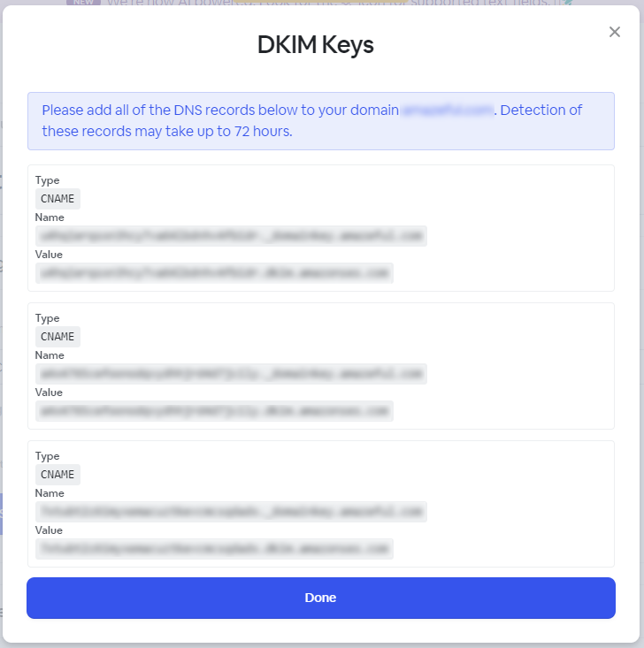Select the third record's Value field value
644x648 pixels.
click(x=214, y=549)
